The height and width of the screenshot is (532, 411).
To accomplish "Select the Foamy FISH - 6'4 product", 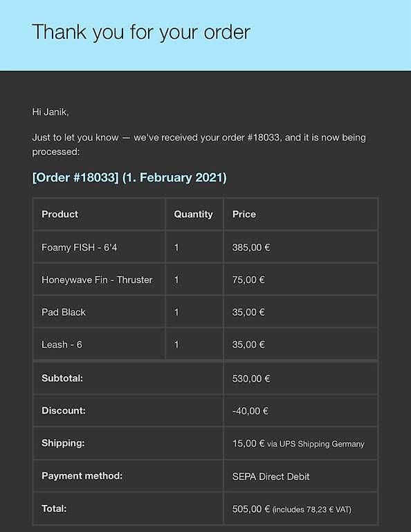I will point(80,247).
